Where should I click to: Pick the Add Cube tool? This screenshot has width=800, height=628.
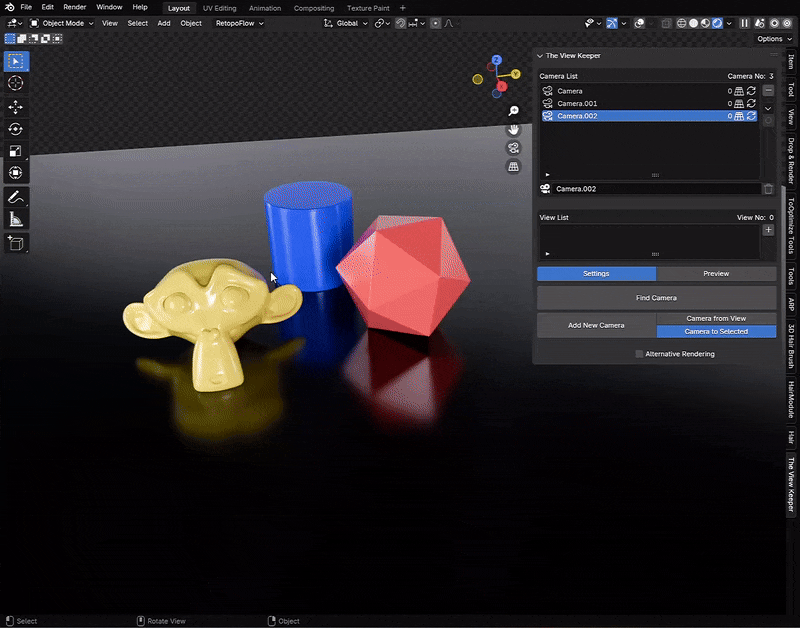[x=16, y=243]
